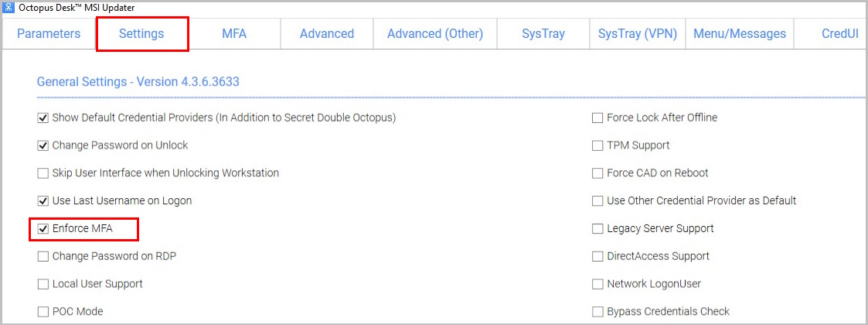Open the SysTray (VPN) tab
Image resolution: width=868 pixels, height=325 pixels.
coord(638,33)
